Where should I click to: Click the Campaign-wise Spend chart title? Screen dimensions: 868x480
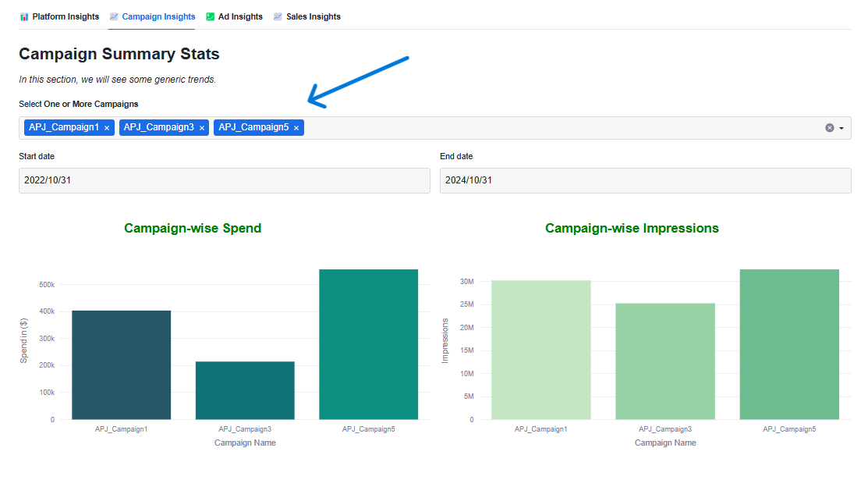[193, 229]
